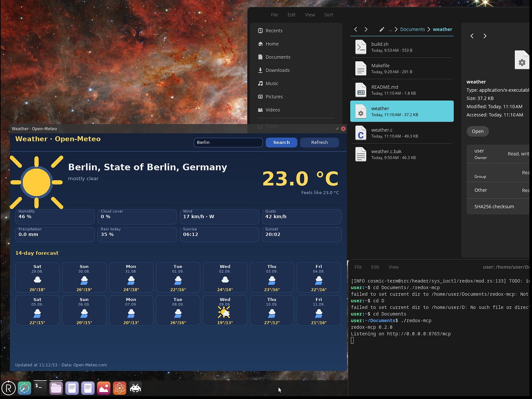Select the Fri 11.09. forecast card

click(x=319, y=310)
